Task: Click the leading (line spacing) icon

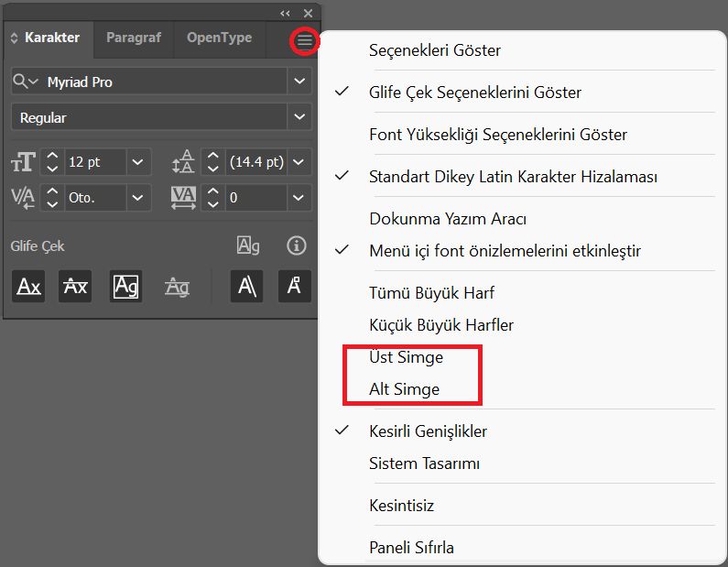Action: pyautogui.click(x=183, y=161)
